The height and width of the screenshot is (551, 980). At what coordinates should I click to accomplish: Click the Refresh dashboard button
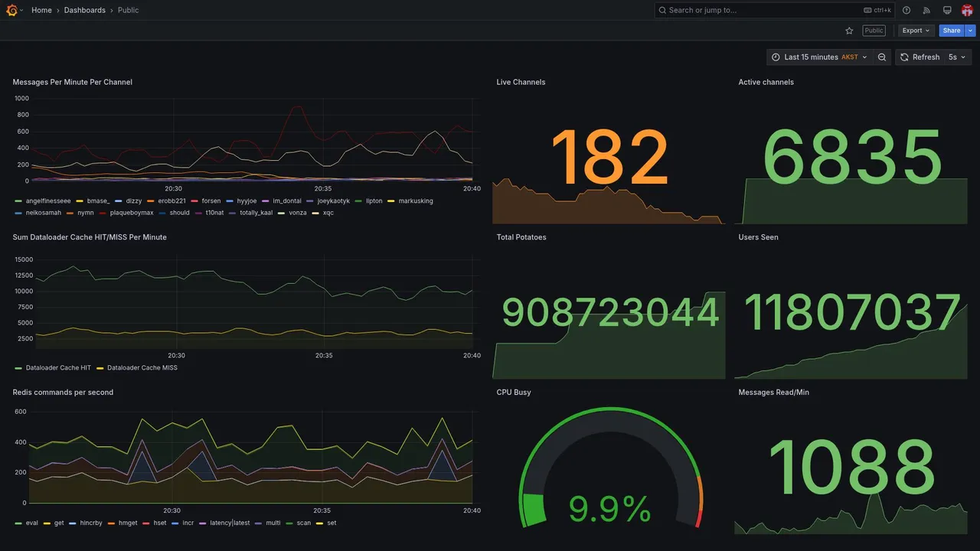coord(920,57)
